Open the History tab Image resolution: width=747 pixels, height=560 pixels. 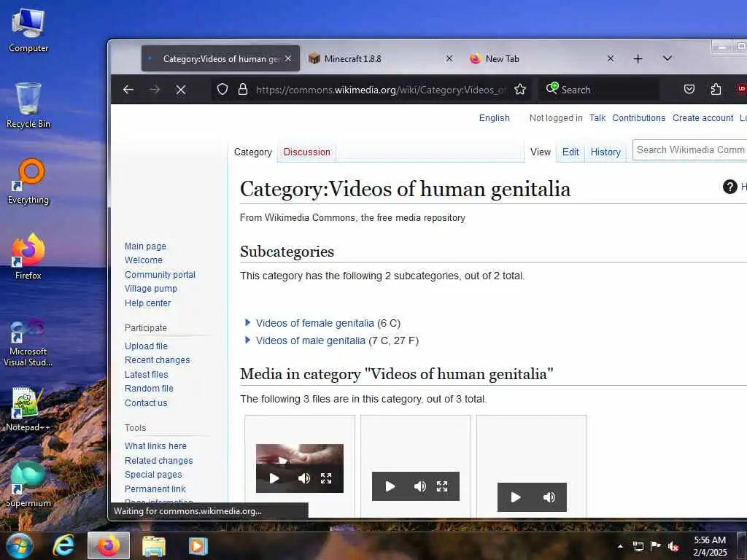[605, 152]
